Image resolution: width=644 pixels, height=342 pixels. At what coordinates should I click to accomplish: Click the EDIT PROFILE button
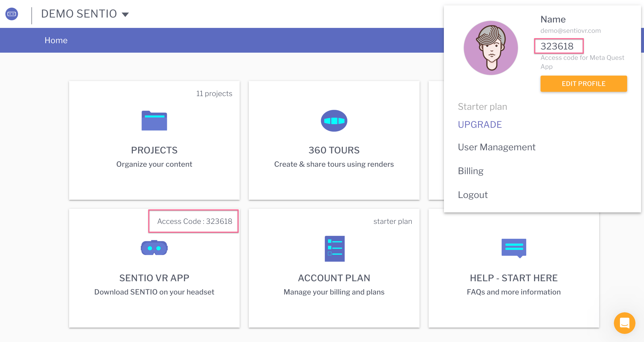tap(584, 83)
